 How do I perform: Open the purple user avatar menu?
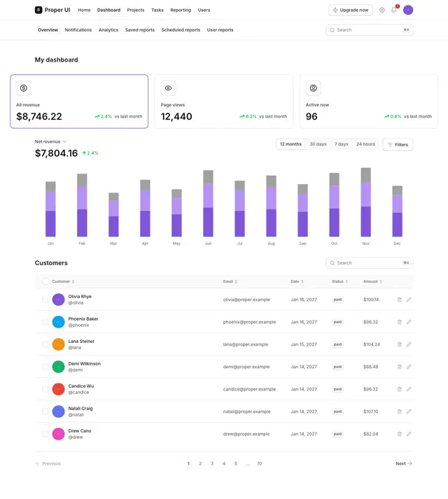pos(408,10)
